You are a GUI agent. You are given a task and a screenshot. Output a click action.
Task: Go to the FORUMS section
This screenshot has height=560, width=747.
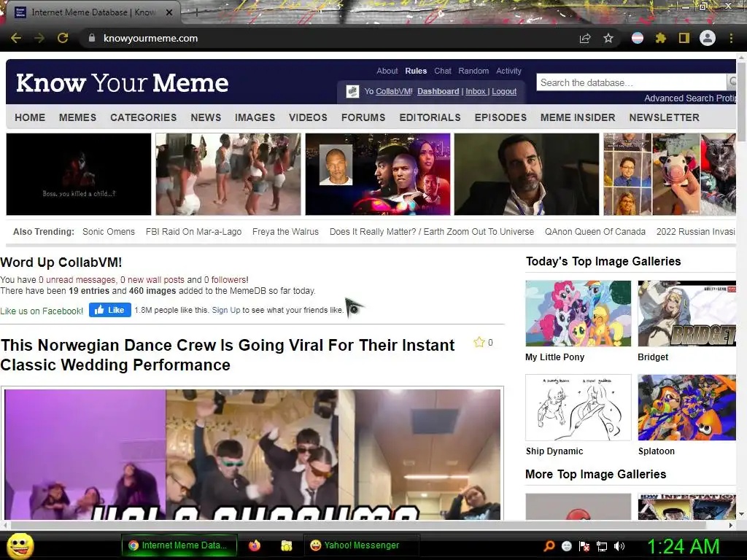pos(363,117)
